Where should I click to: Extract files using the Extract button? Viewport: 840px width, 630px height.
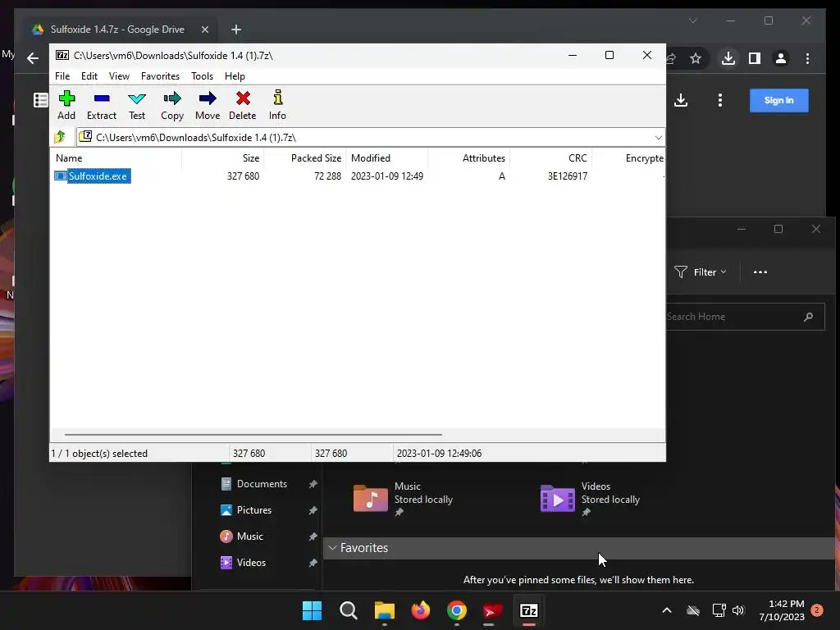point(101,105)
